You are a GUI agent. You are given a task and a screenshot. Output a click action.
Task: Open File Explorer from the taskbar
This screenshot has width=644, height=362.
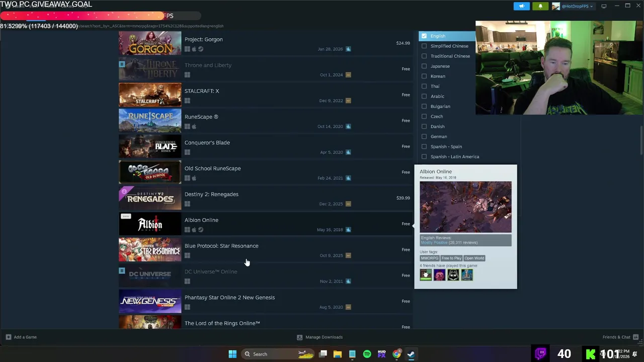point(338,354)
